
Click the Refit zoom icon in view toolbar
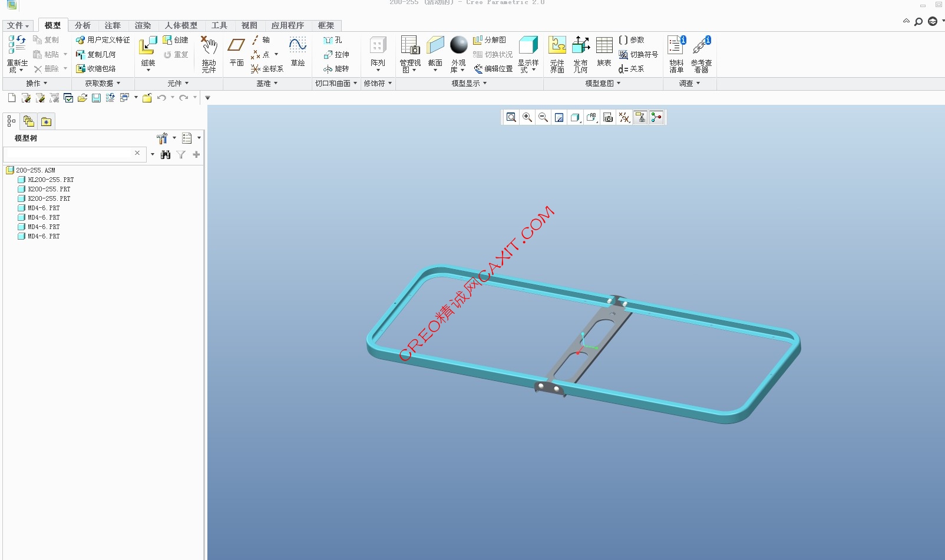511,117
